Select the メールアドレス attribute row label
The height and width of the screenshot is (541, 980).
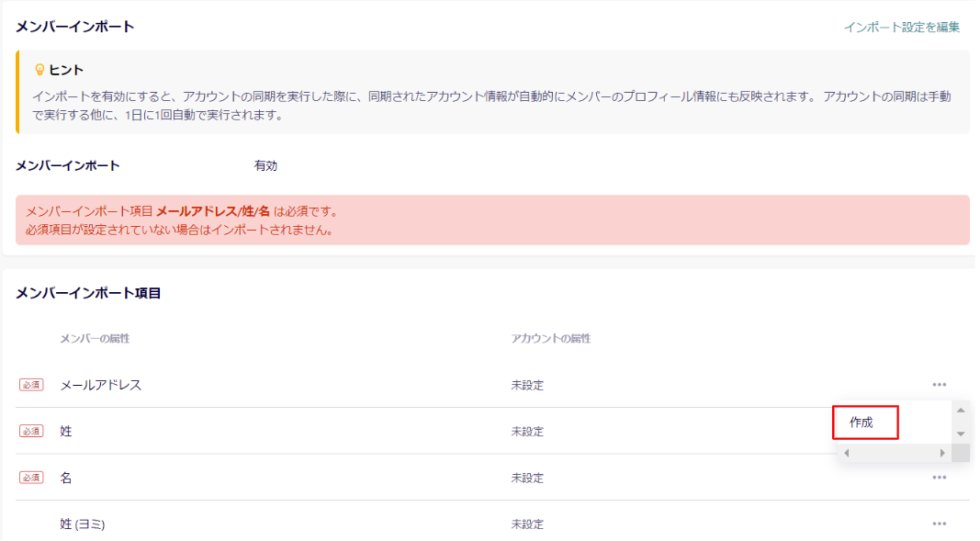click(x=100, y=385)
